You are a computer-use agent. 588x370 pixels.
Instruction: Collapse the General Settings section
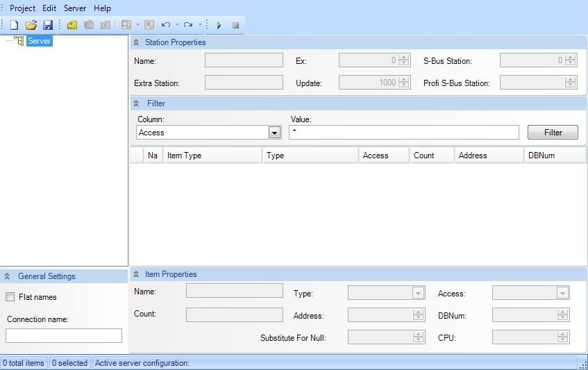(7, 276)
